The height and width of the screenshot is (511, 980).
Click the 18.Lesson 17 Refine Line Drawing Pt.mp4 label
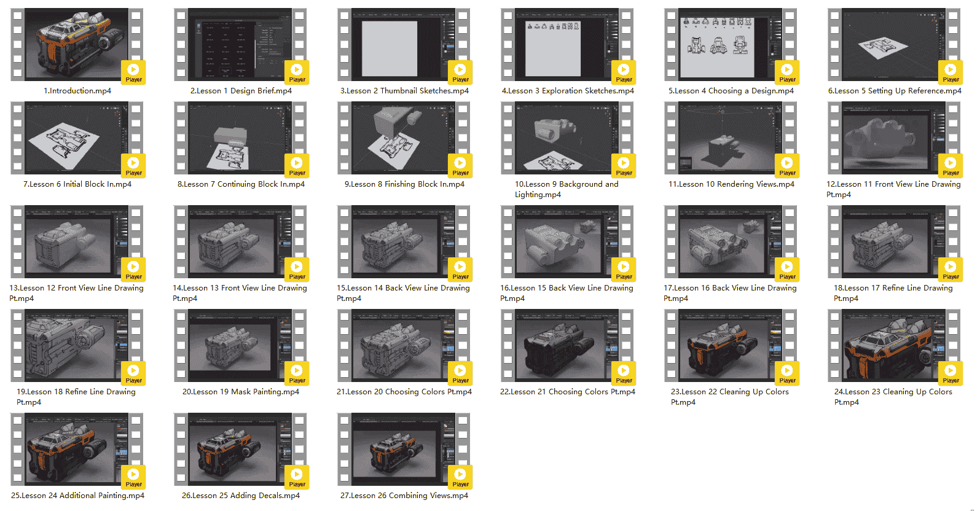pyautogui.click(x=893, y=293)
